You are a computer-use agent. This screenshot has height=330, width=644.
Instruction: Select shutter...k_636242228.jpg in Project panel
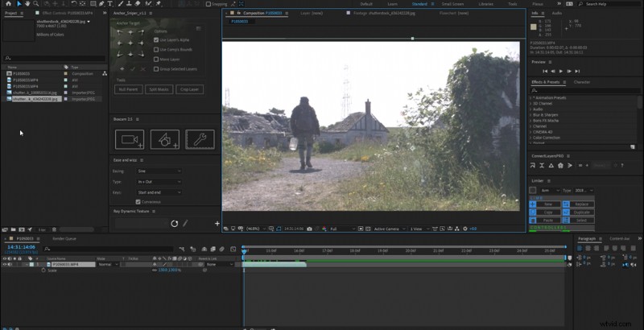pos(37,99)
